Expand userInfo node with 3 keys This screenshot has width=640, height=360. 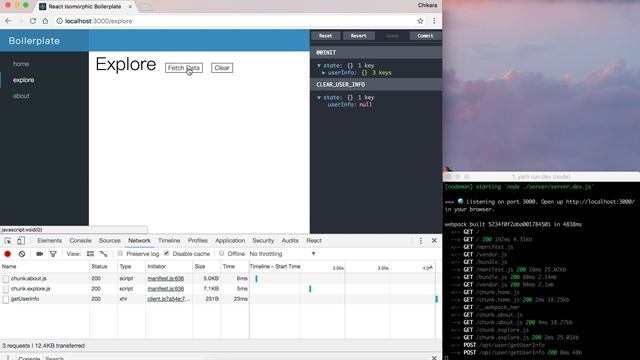[x=324, y=73]
